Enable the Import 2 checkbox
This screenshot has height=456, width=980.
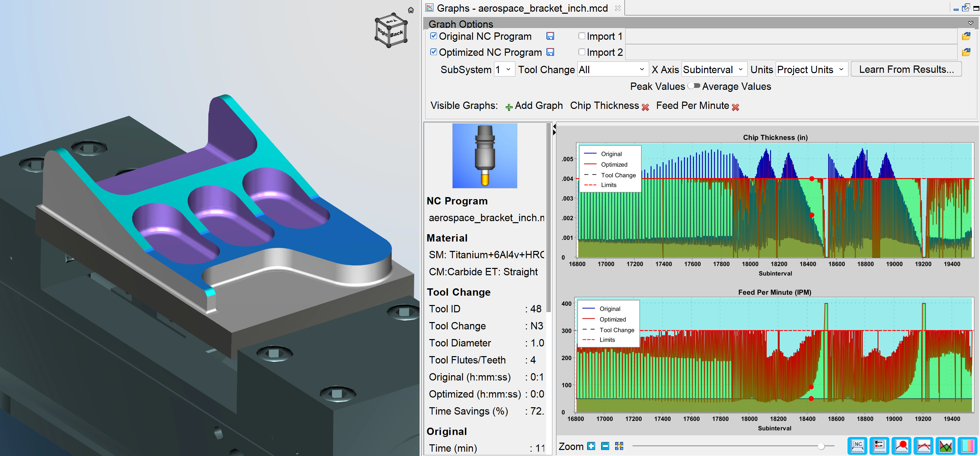581,52
